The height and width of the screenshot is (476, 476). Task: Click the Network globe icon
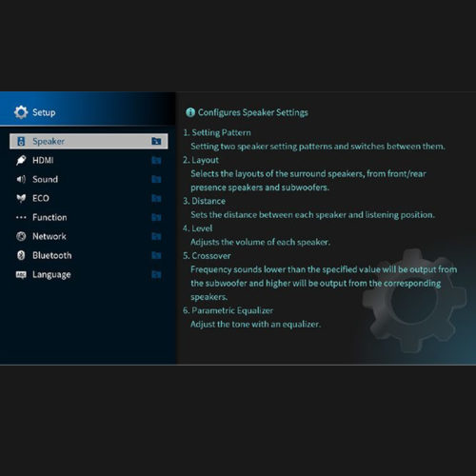pyautogui.click(x=21, y=236)
